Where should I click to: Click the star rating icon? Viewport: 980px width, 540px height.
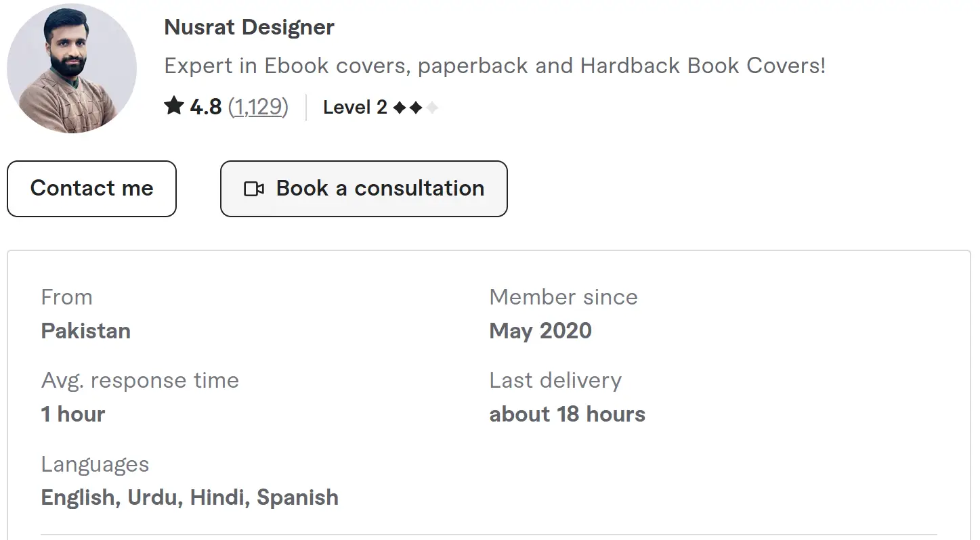pyautogui.click(x=174, y=106)
